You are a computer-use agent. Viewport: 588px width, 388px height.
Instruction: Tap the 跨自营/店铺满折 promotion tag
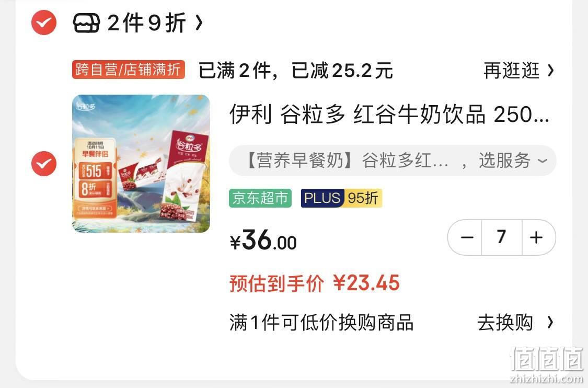[x=128, y=70]
